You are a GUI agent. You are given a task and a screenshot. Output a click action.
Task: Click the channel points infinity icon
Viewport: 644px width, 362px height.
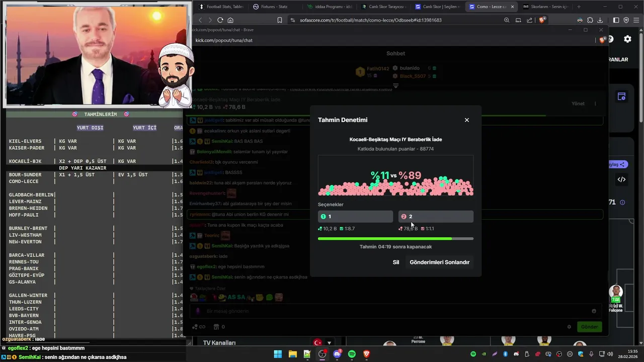pyautogui.click(x=199, y=327)
